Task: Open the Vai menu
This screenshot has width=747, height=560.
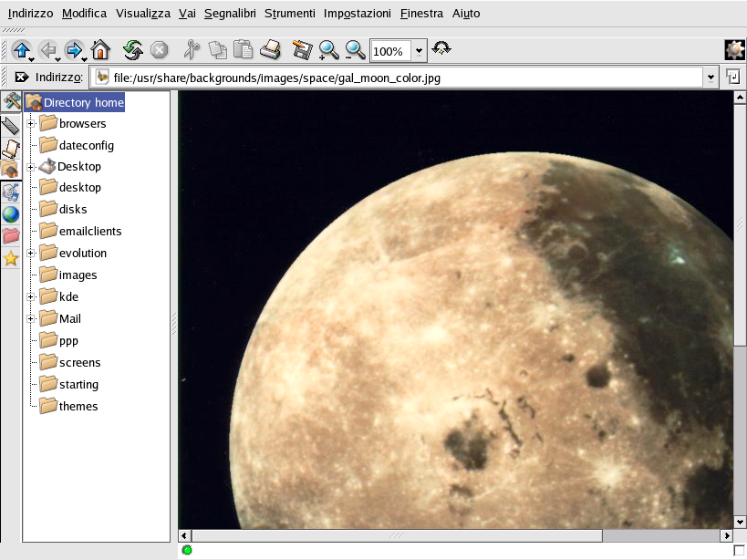Action: [187, 14]
